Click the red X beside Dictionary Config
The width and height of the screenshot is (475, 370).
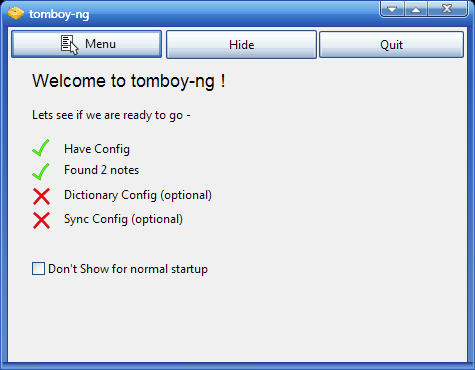tap(41, 196)
